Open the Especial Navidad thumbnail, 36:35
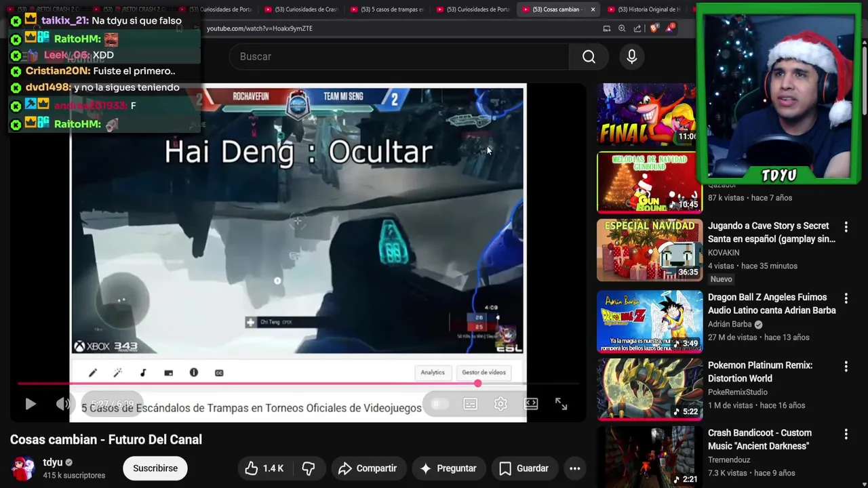 650,250
